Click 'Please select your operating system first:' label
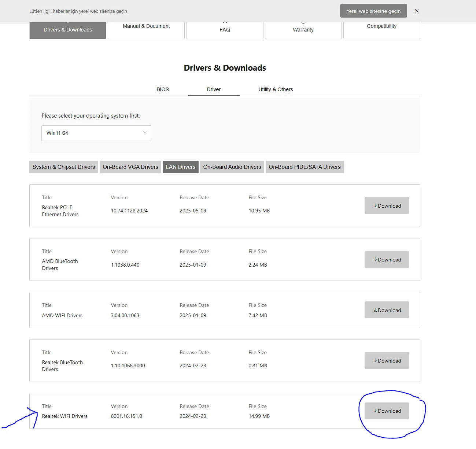Image resolution: width=476 pixels, height=449 pixels. (91, 116)
